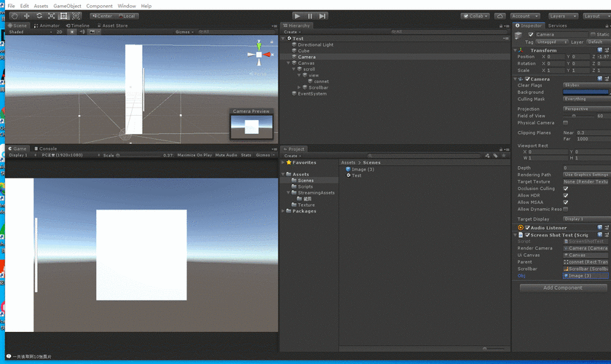Select the StreamingAssets folder
Image resolution: width=611 pixels, height=364 pixels.
[316, 193]
